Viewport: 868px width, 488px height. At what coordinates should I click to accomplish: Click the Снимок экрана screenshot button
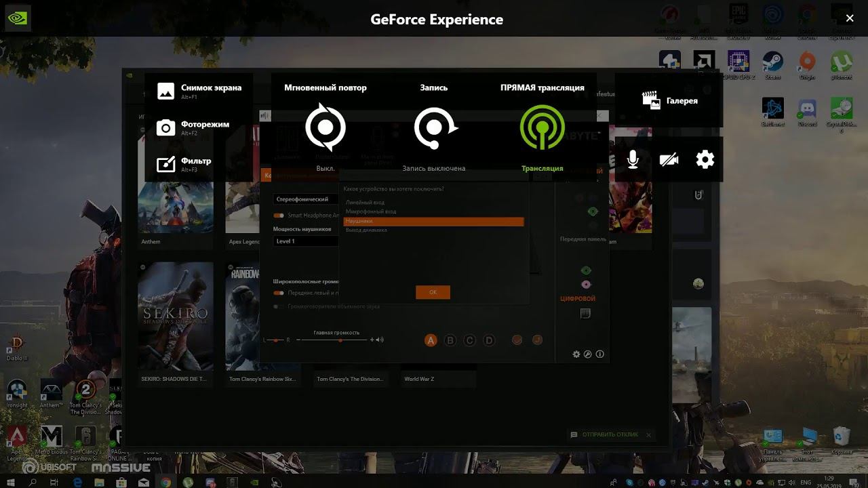coord(199,91)
